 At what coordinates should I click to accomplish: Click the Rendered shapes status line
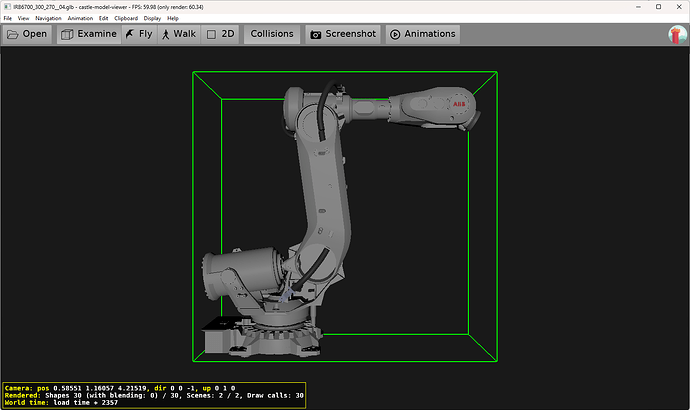(x=154, y=395)
